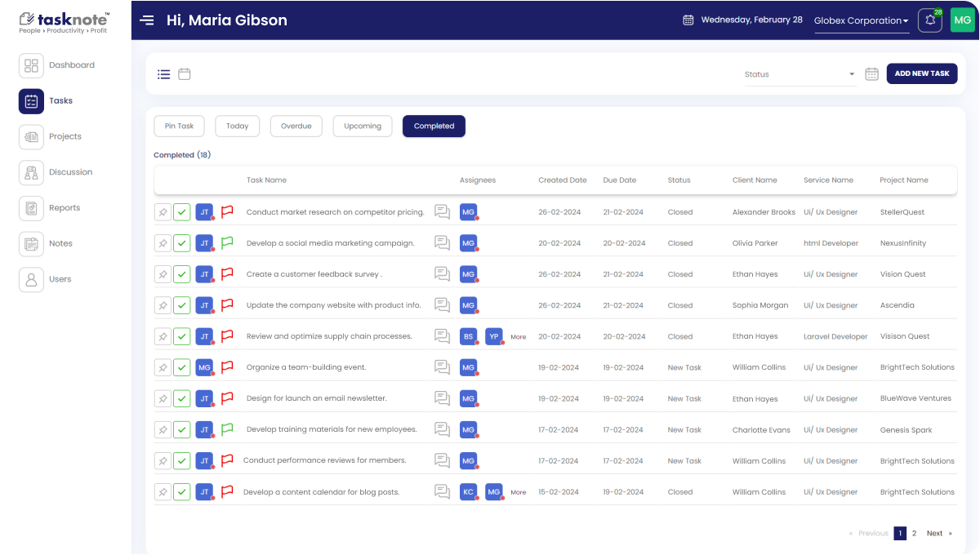Expand the Status filter dropdown

(799, 74)
